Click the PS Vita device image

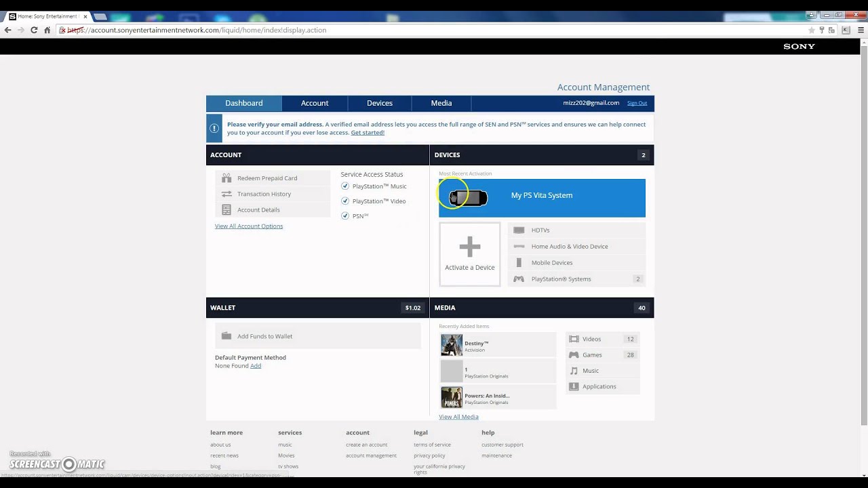click(x=469, y=198)
